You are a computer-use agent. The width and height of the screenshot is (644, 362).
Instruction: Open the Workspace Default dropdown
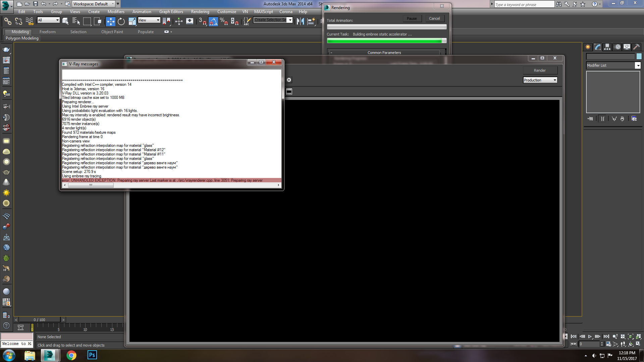point(94,4)
